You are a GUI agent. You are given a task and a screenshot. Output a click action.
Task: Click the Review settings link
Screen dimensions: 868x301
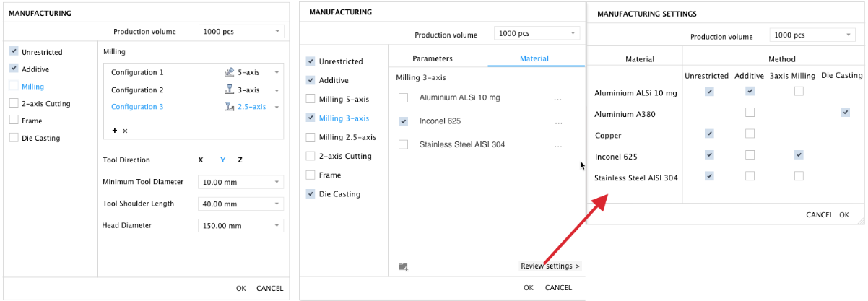pyautogui.click(x=550, y=266)
